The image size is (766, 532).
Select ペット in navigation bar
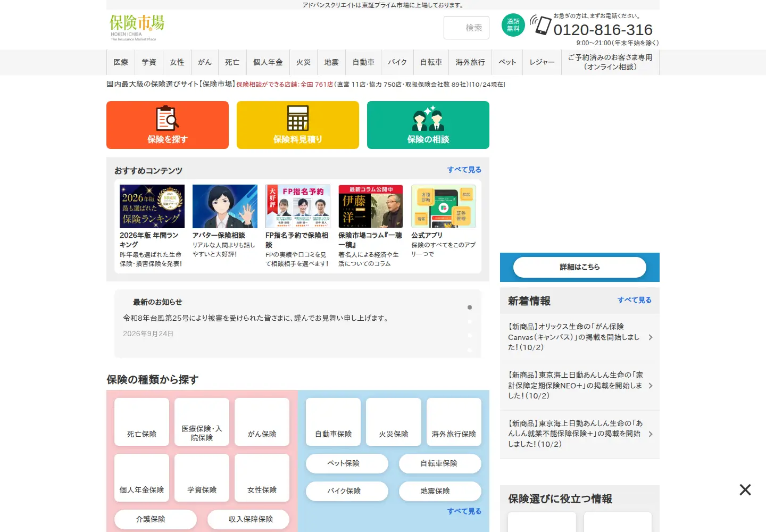[x=507, y=62]
